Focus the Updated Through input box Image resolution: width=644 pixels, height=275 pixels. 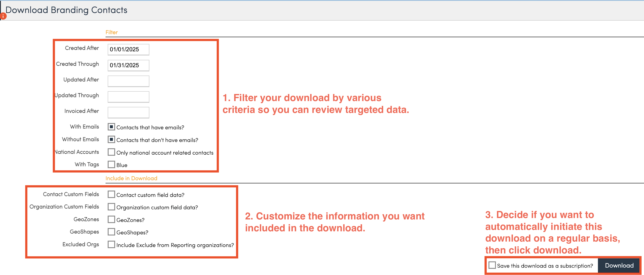pyautogui.click(x=128, y=97)
